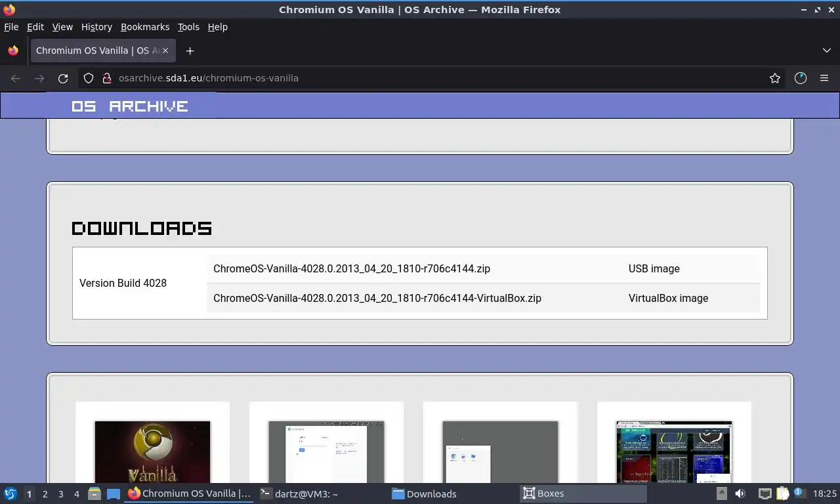840x504 pixels.
Task: Click the 'Version Build 4028' cell
Action: coord(123,283)
